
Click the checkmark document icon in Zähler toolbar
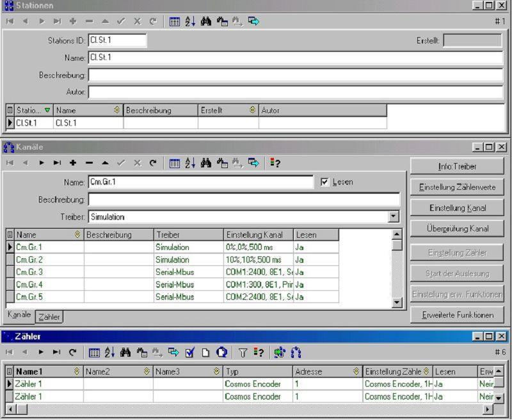(189, 352)
